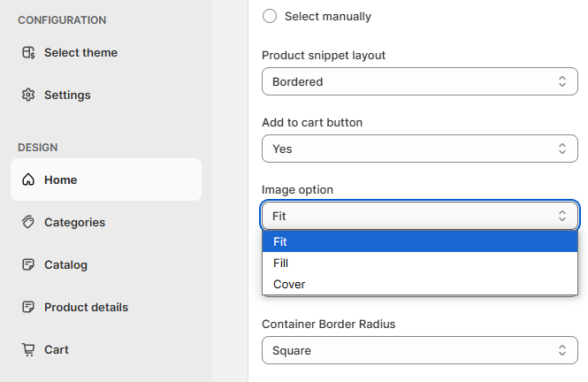Open Product details design section
Image resolution: width=588 pixels, height=382 pixels.
(x=106, y=307)
